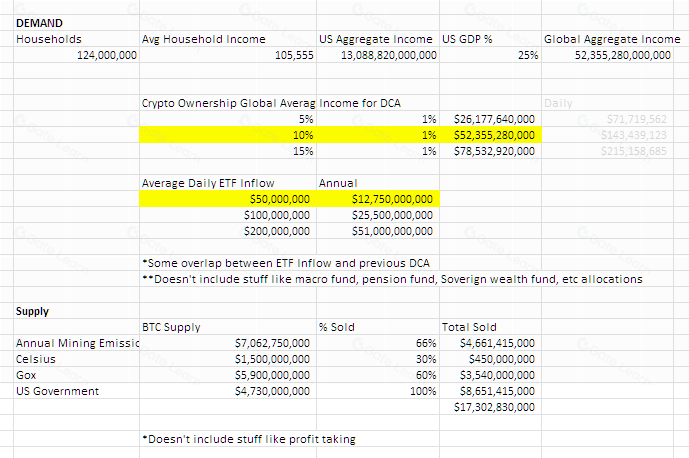This screenshot has width=689, height=458.
Task: Click the US GDP % cell showing 25%
Action: 490,55
